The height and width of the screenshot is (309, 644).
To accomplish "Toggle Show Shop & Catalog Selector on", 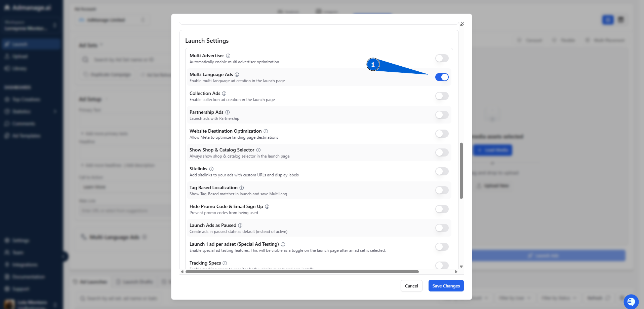I will (442, 152).
